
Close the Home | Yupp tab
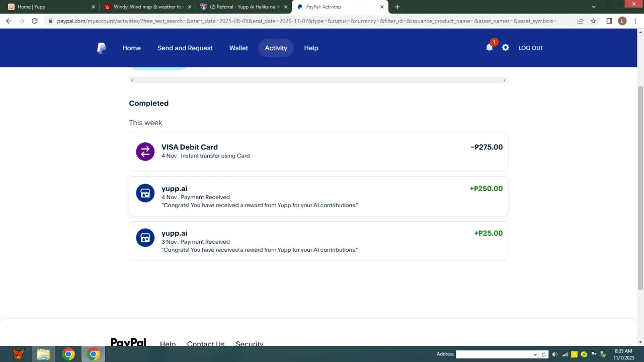[x=93, y=7]
